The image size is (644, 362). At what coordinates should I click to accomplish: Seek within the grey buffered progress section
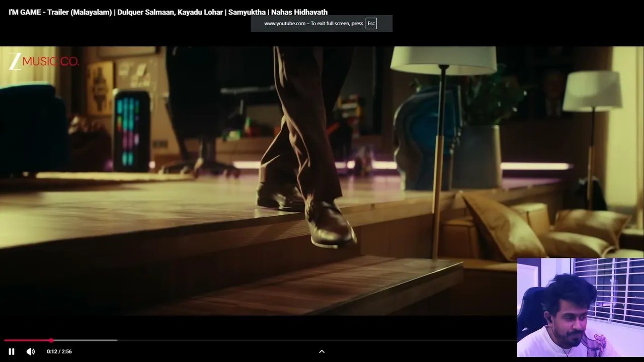(85, 340)
